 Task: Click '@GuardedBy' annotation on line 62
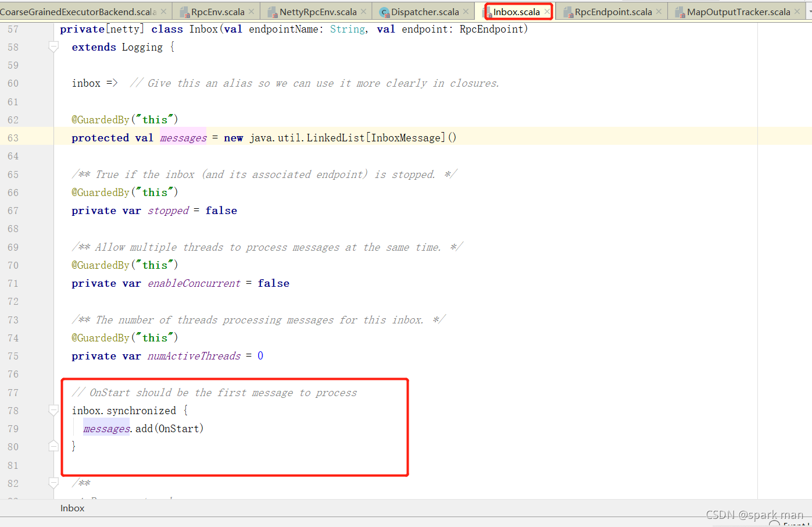(101, 120)
